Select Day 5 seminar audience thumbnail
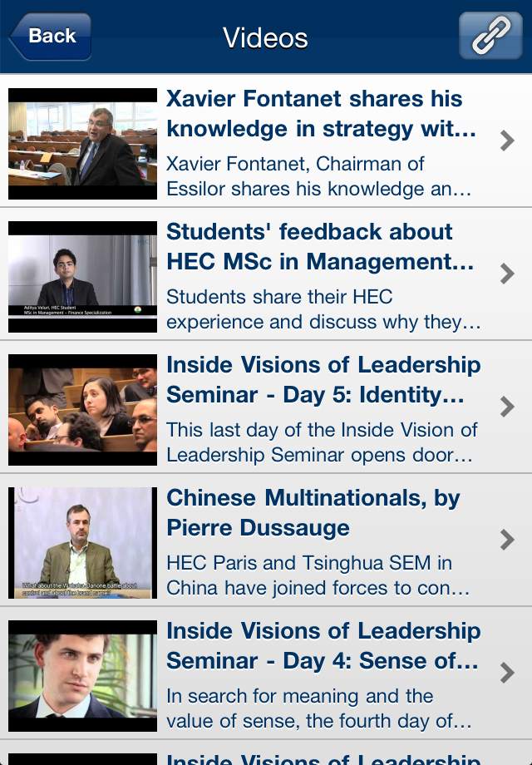 point(83,410)
